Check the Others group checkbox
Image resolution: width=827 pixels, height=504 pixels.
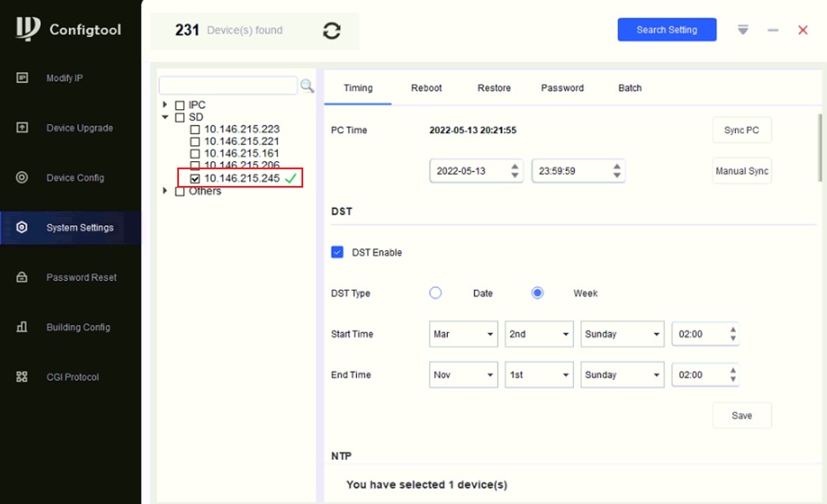[x=180, y=191]
